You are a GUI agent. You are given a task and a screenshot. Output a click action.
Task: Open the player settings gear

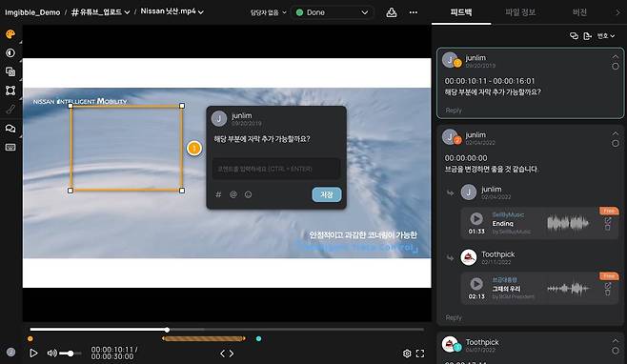coord(407,354)
